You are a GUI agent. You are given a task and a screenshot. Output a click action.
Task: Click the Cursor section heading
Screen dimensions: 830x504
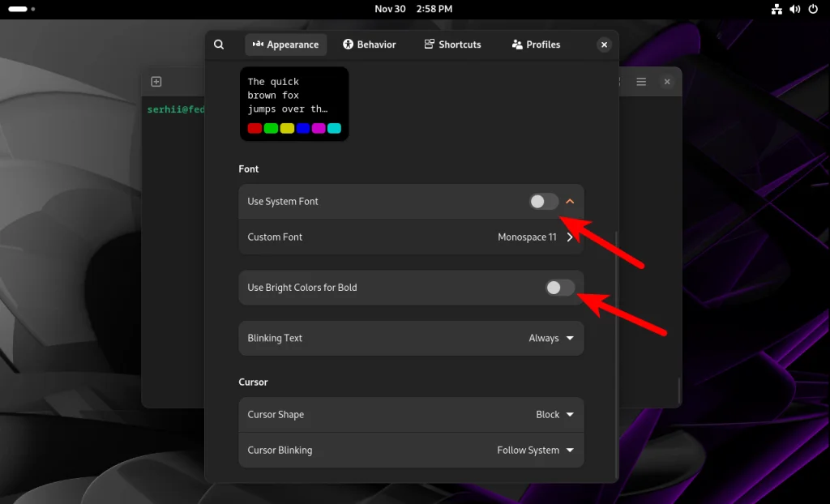[x=253, y=382]
